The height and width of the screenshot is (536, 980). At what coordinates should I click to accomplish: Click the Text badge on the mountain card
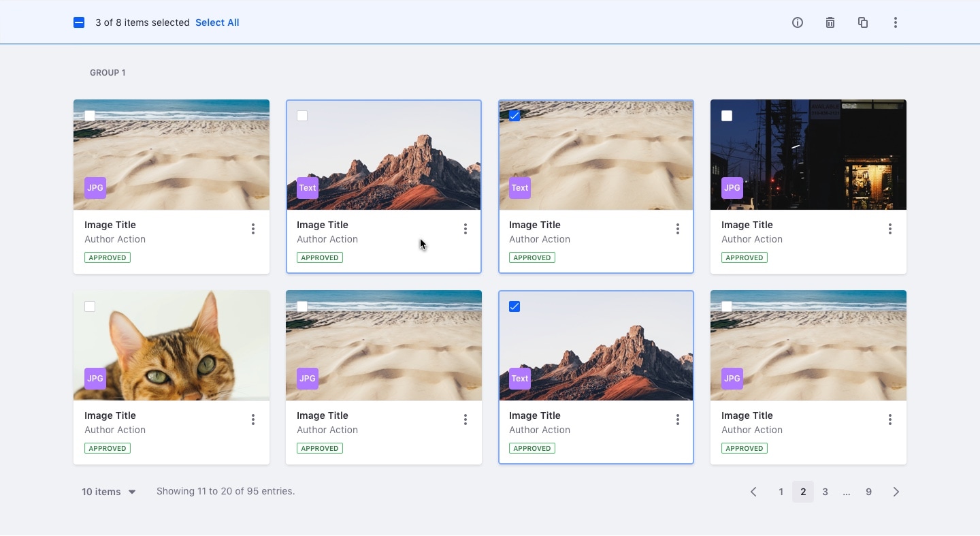click(307, 187)
